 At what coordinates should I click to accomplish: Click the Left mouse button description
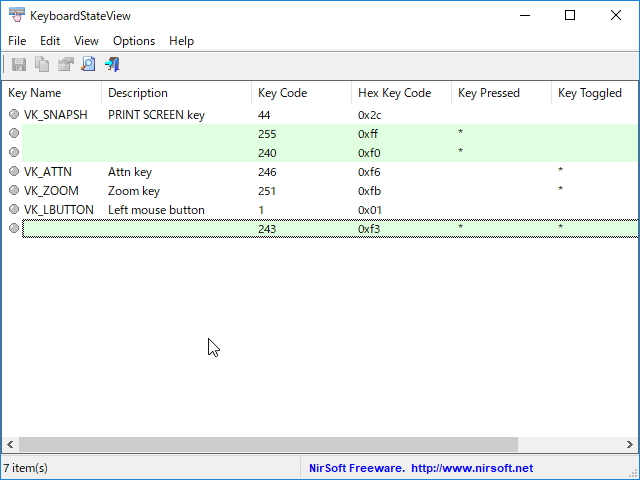click(x=156, y=210)
